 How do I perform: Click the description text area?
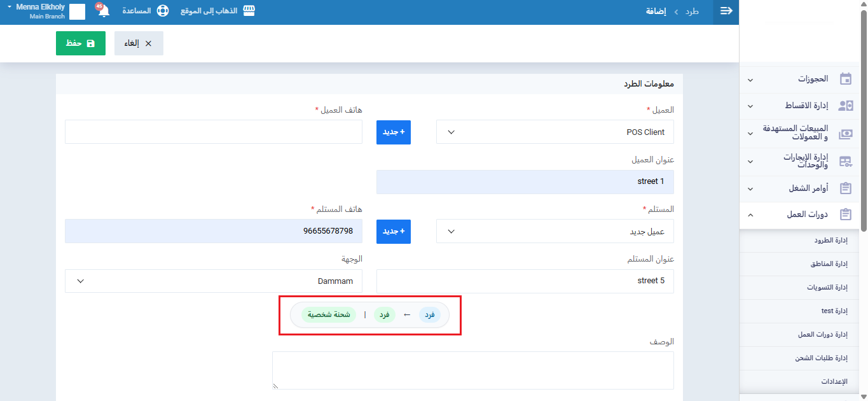point(472,370)
